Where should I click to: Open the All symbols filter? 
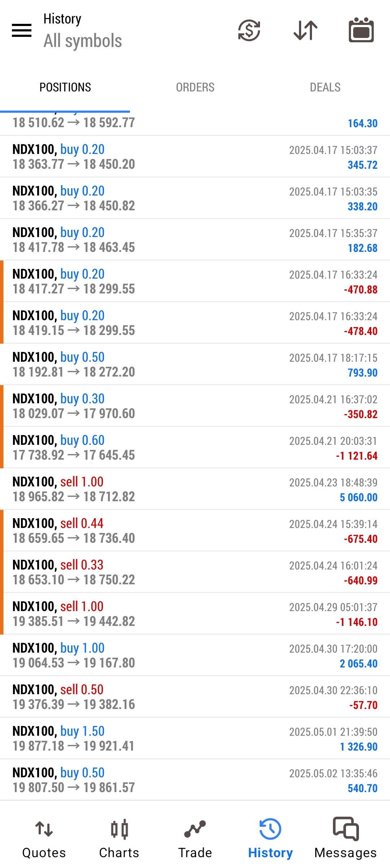pyautogui.click(x=83, y=40)
